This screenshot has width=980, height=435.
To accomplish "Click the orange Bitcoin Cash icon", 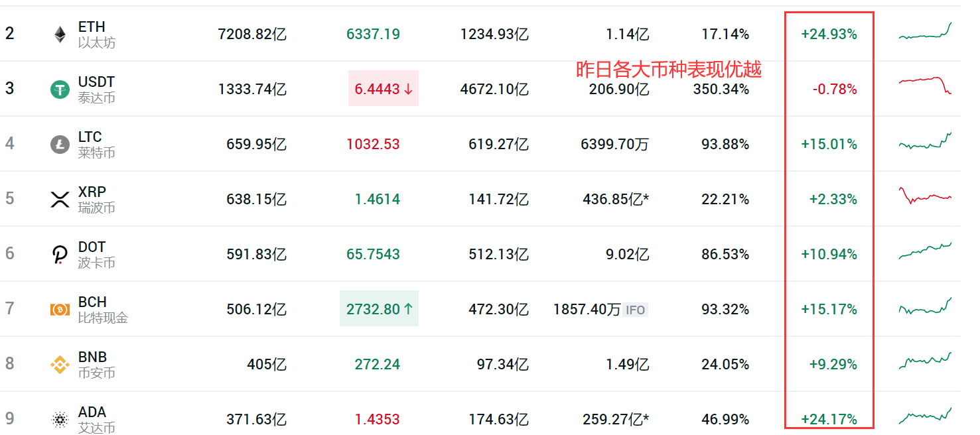I will coord(60,310).
